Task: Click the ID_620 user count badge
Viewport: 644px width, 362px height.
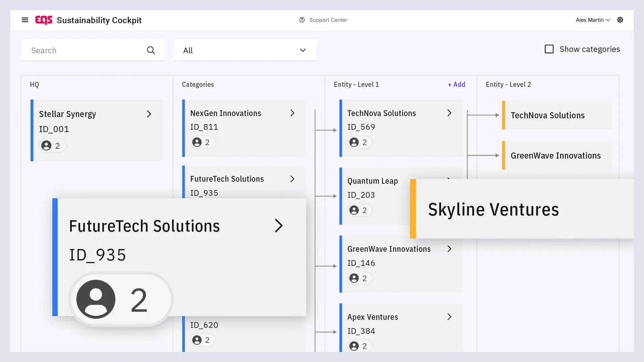Action: click(203, 340)
